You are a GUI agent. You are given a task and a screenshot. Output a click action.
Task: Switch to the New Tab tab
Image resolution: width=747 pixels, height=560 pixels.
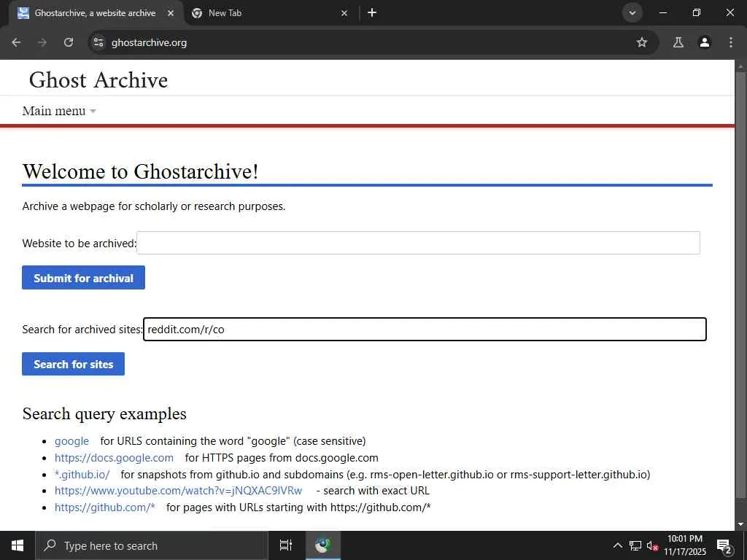coord(269,13)
